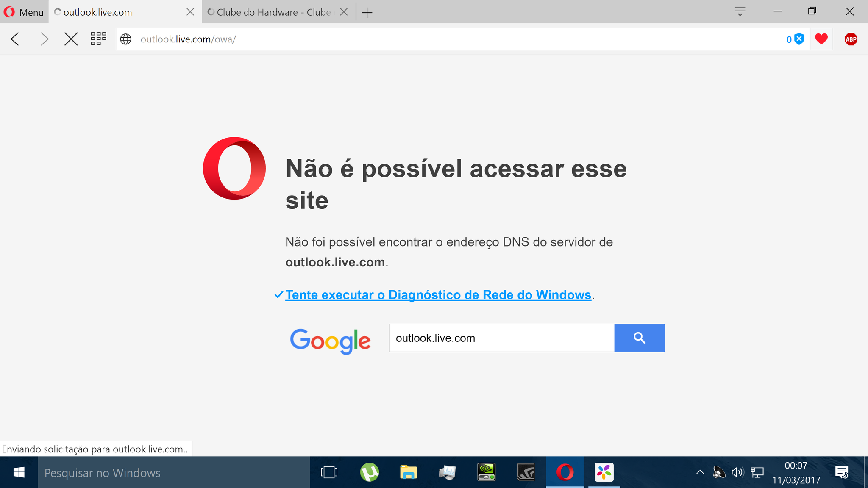Click the forward navigation arrow
Viewport: 868px width, 488px height.
(44, 39)
